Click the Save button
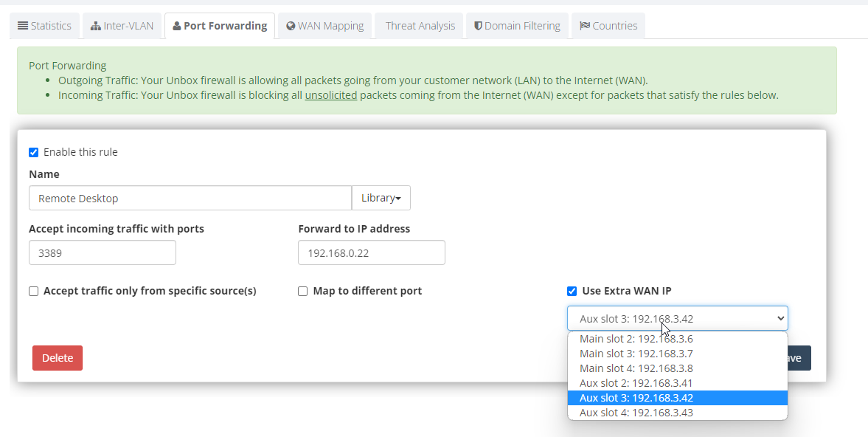 pos(799,358)
